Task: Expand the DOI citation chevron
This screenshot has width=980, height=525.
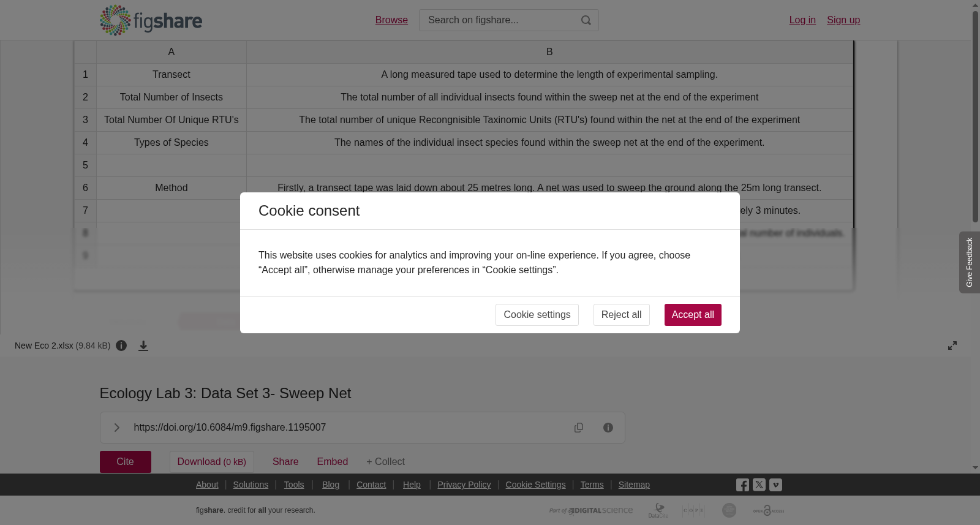Action: [116, 428]
